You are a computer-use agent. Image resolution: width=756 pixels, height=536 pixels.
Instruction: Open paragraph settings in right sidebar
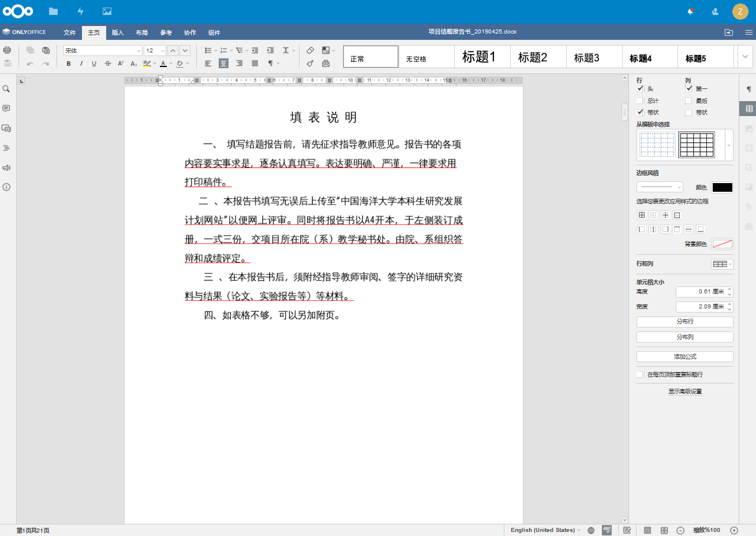point(749,89)
